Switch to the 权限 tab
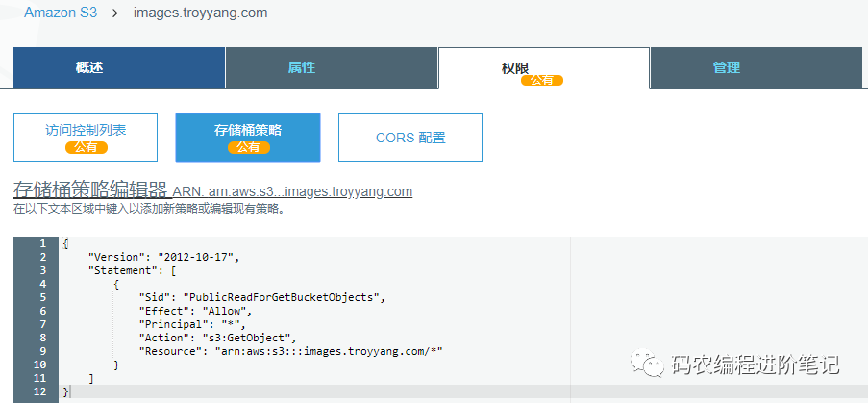The height and width of the screenshot is (403, 868). tap(544, 68)
